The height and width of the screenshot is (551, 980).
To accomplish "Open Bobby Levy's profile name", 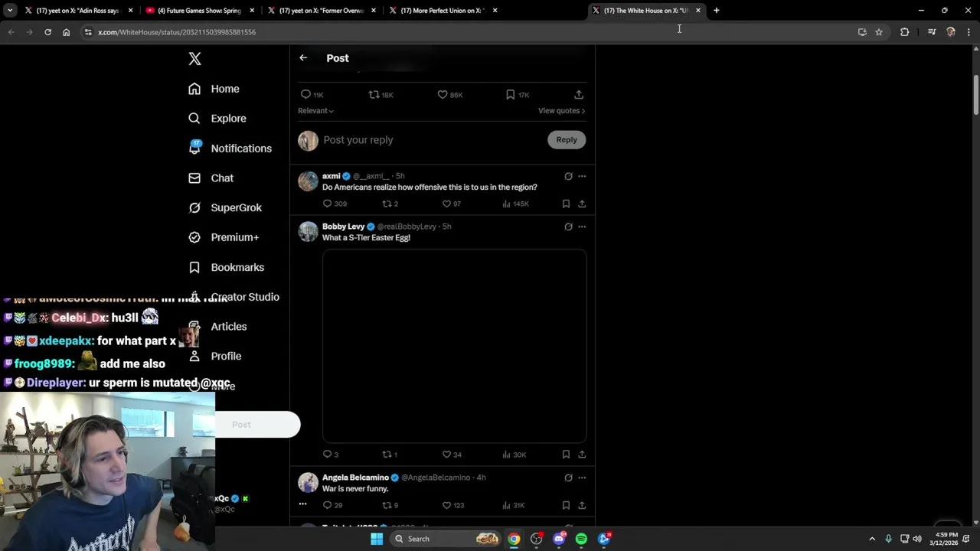I will point(343,227).
